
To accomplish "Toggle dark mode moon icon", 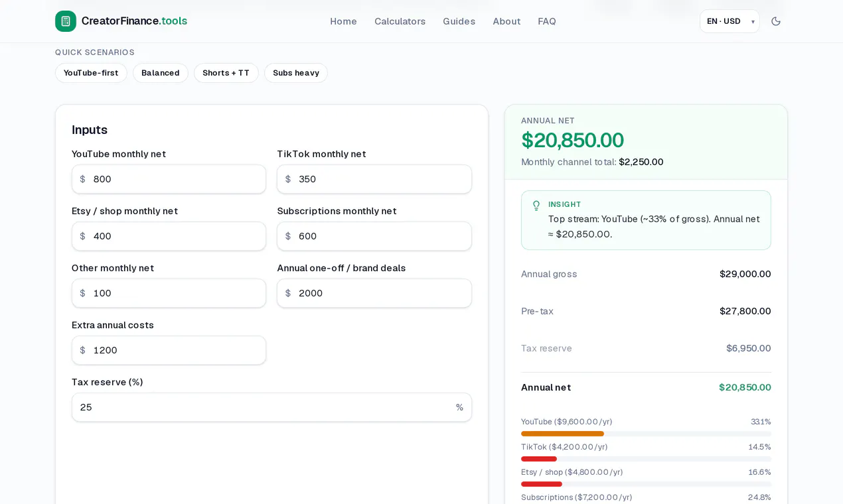I will point(776,21).
